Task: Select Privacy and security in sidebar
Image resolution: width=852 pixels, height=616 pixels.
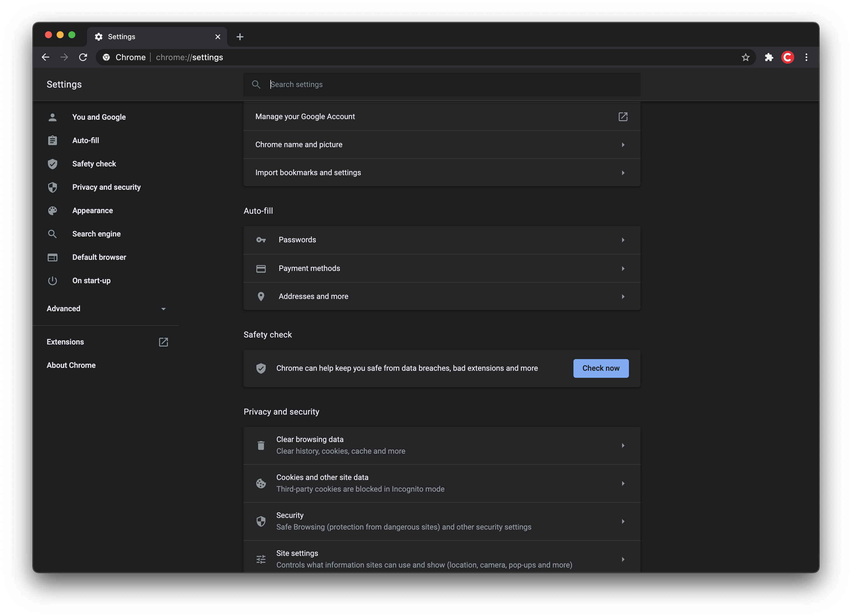Action: coord(106,187)
